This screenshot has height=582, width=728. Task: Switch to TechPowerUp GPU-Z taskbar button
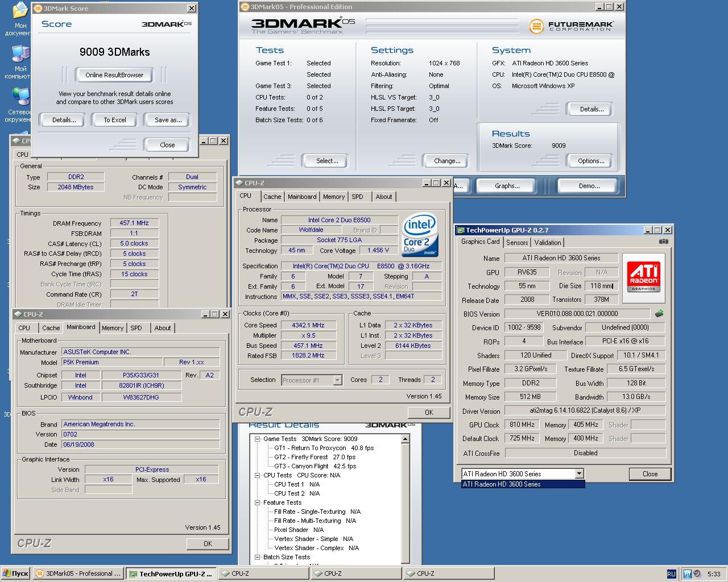171,573
